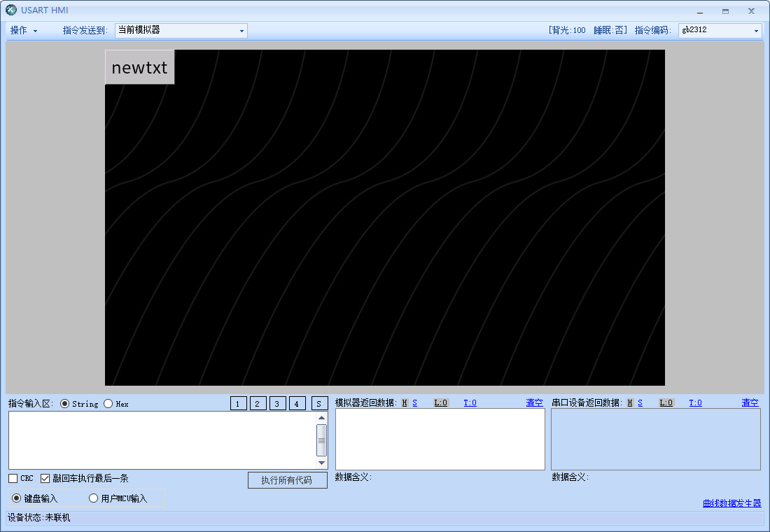Click the newtxt component on the simulator screen
770x532 pixels.
click(139, 67)
